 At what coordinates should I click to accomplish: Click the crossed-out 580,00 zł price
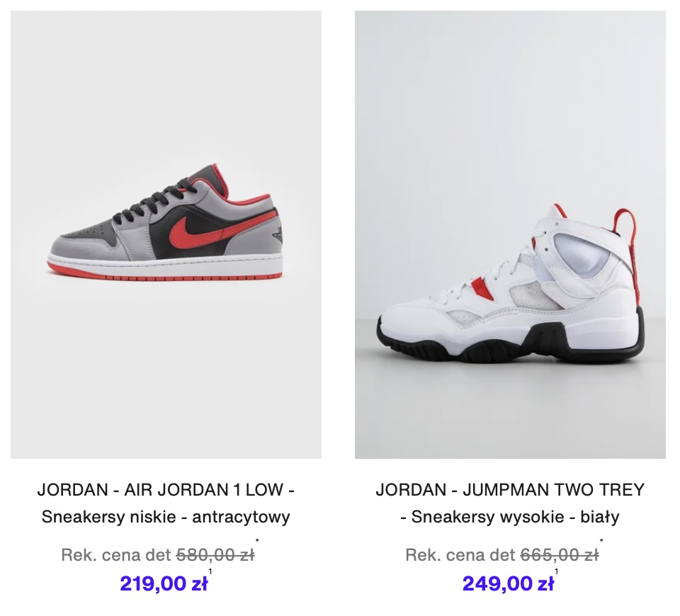[x=215, y=555]
